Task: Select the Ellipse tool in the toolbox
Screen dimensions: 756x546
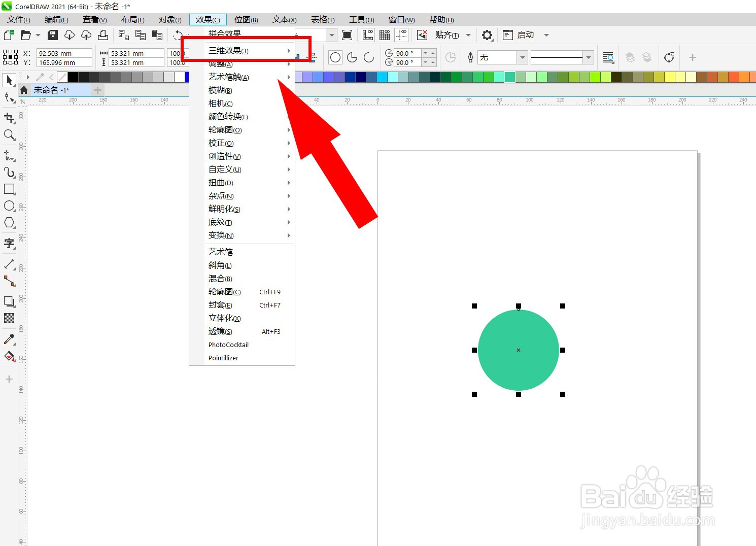Action: (9, 206)
